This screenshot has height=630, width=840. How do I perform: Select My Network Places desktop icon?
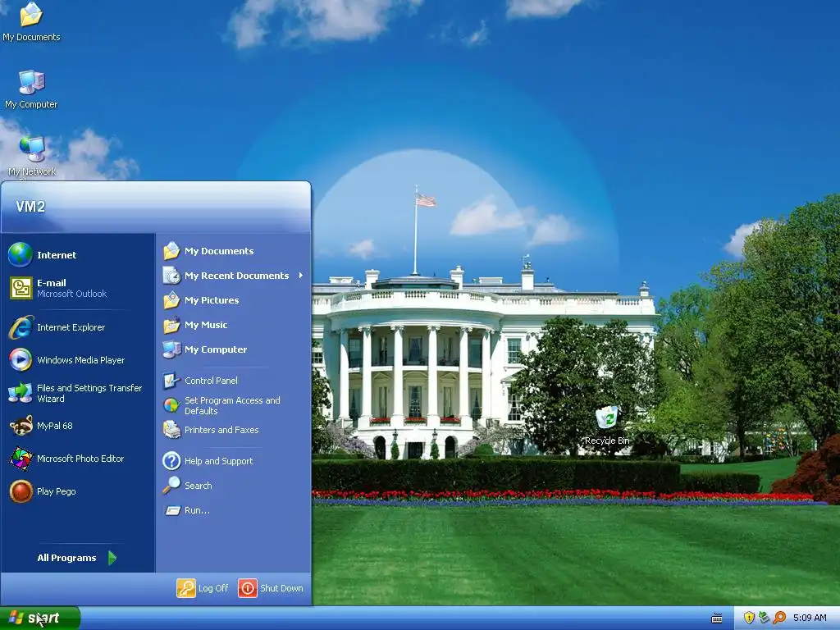pos(32,149)
